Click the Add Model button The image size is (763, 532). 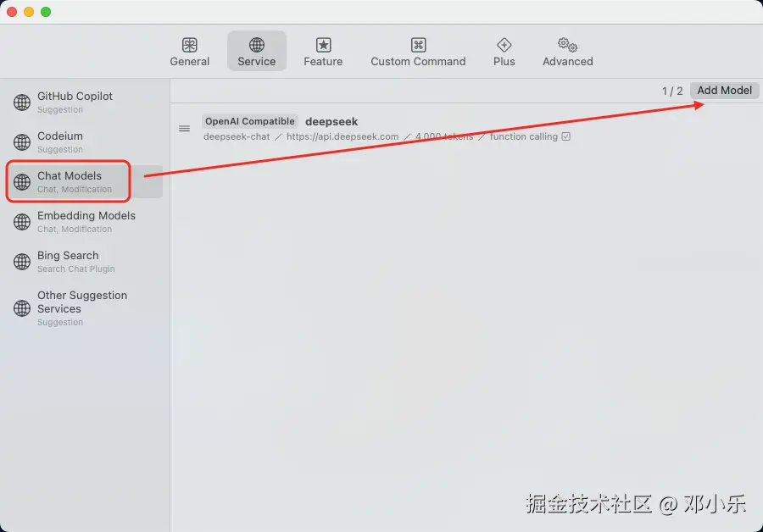click(x=724, y=91)
